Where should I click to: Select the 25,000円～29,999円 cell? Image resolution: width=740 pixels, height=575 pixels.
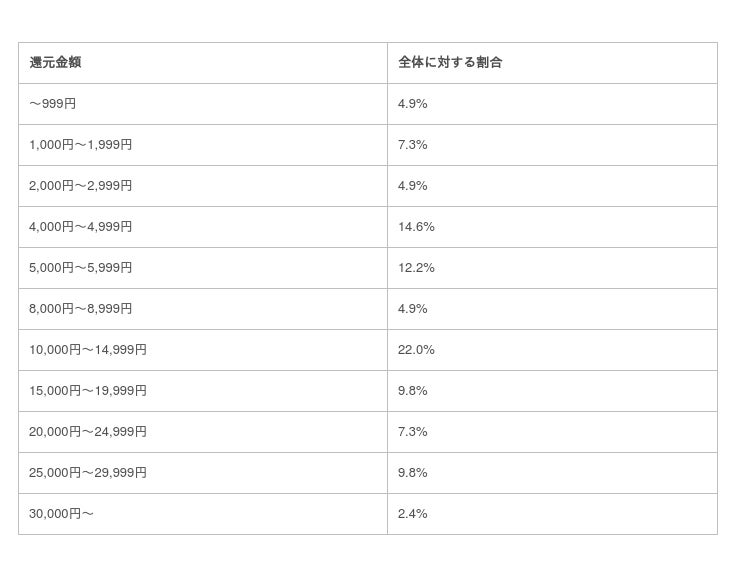click(88, 473)
